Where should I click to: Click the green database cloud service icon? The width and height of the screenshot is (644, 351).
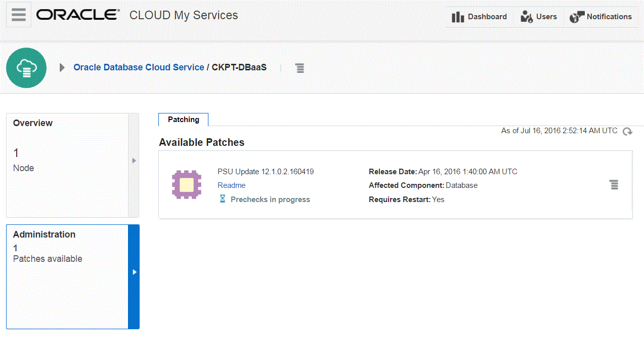pyautogui.click(x=26, y=68)
